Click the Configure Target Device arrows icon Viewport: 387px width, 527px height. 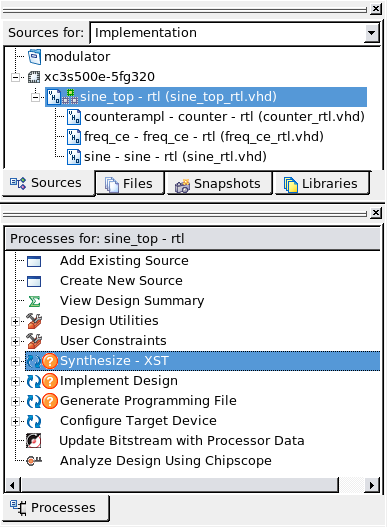click(34, 421)
